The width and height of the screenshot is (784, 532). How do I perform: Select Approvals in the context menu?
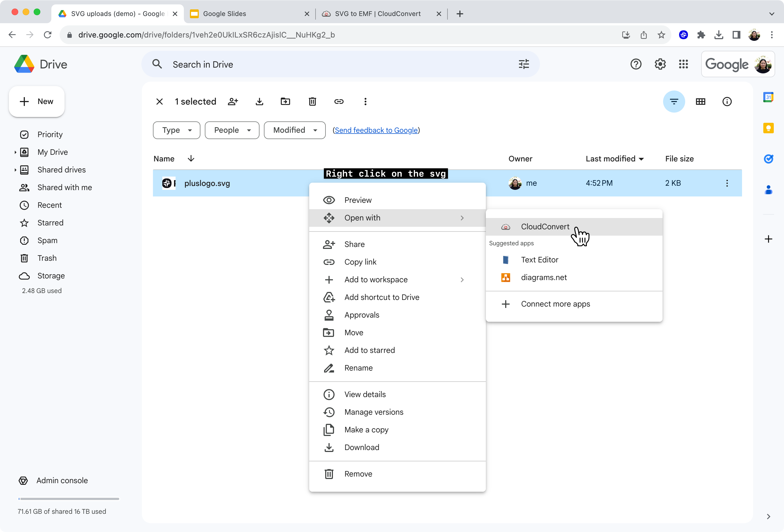pyautogui.click(x=397, y=315)
